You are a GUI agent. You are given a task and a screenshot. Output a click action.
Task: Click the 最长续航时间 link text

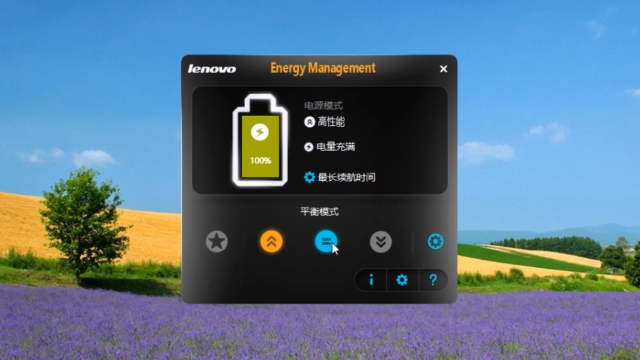(x=347, y=177)
